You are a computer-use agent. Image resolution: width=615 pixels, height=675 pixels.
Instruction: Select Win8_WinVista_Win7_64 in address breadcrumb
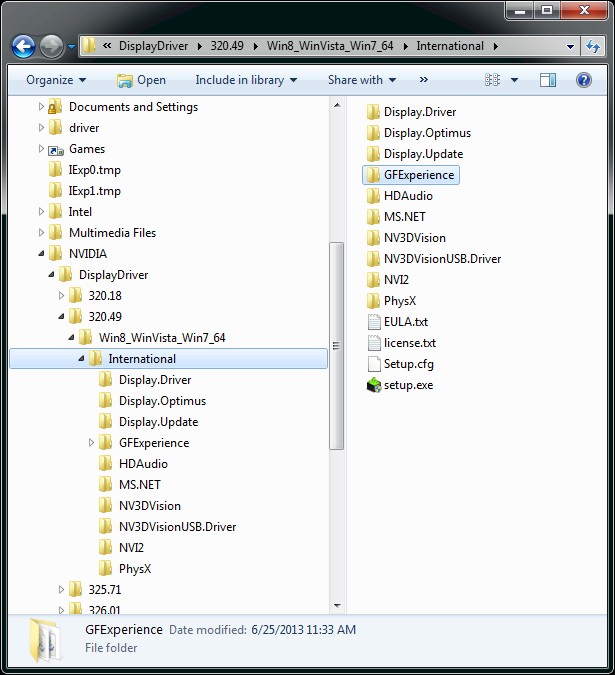point(330,46)
